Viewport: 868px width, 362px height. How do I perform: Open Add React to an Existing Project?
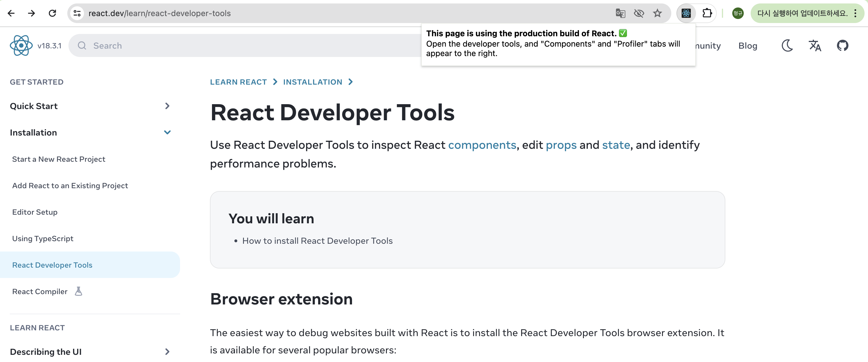point(70,185)
